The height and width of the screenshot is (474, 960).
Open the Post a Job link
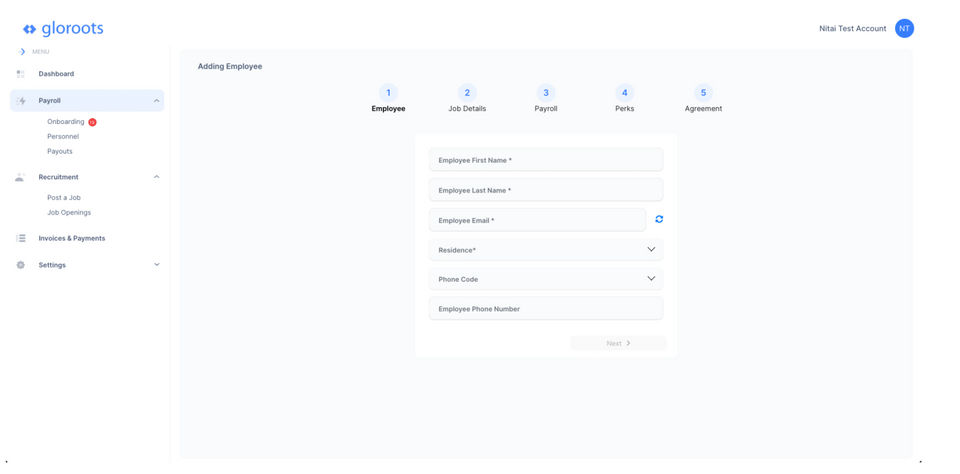64,198
